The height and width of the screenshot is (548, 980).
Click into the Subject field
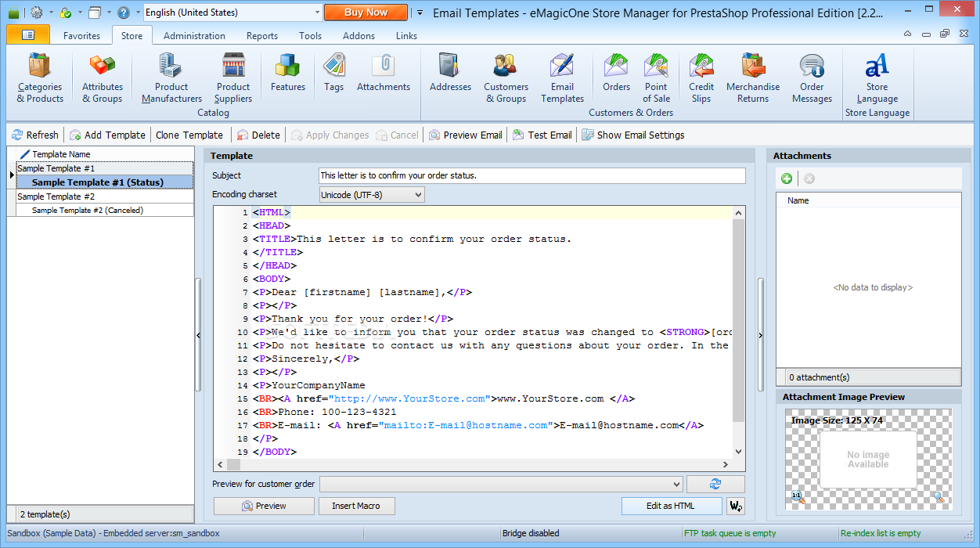[532, 175]
